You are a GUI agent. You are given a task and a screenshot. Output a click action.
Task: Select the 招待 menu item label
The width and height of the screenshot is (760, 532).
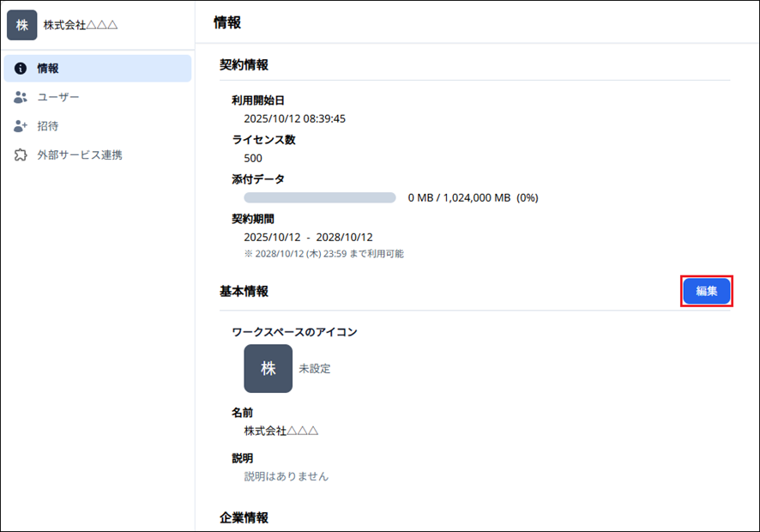pyautogui.click(x=47, y=126)
